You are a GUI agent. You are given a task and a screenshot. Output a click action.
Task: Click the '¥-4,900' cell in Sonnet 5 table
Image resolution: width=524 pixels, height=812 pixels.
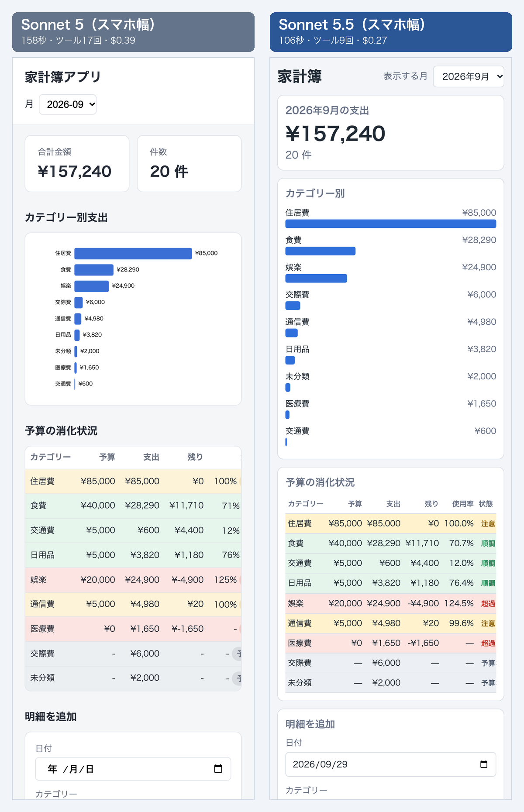pyautogui.click(x=188, y=580)
